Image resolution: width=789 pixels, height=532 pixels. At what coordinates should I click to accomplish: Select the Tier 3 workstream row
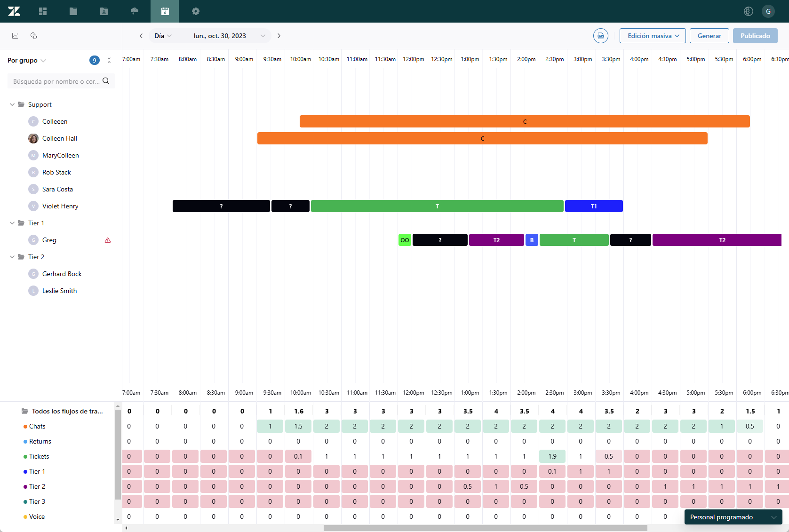click(x=37, y=501)
